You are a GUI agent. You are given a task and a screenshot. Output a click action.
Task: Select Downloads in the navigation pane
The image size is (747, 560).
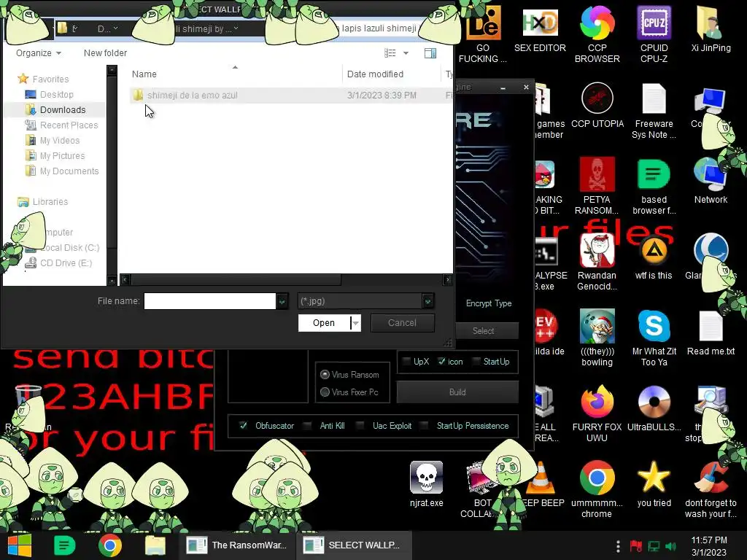[x=63, y=109]
